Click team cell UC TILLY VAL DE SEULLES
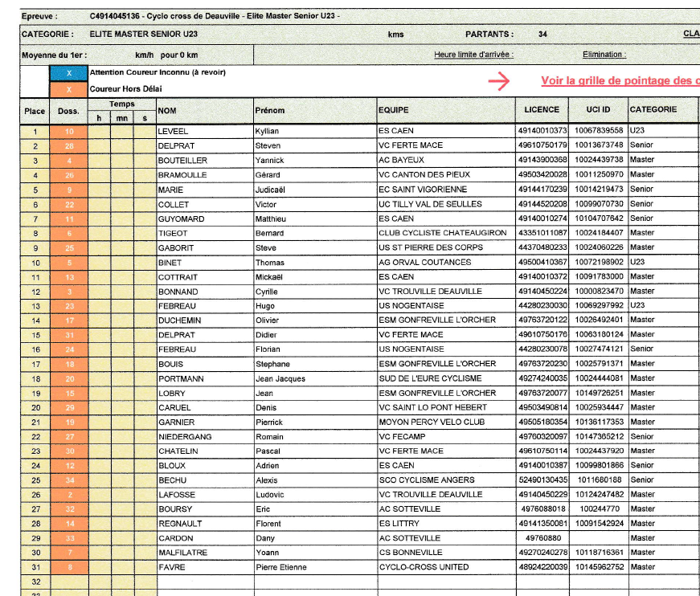Image resolution: width=700 pixels, height=596 pixels. [446, 204]
